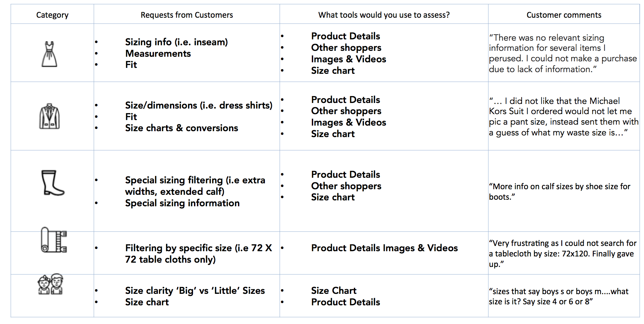
Task: Select 'Size charts & conversions' bullet
Action: (182, 128)
